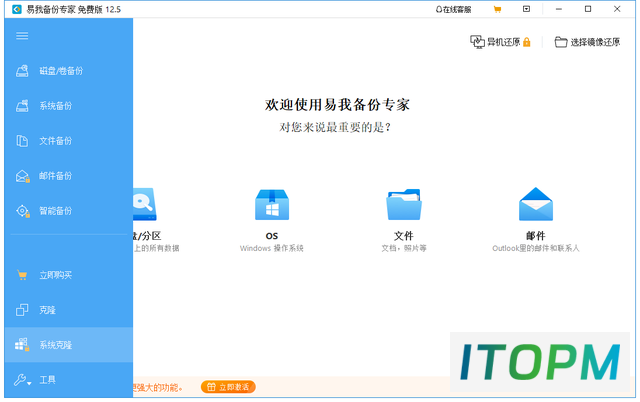Maximize the backup application window

588,9
